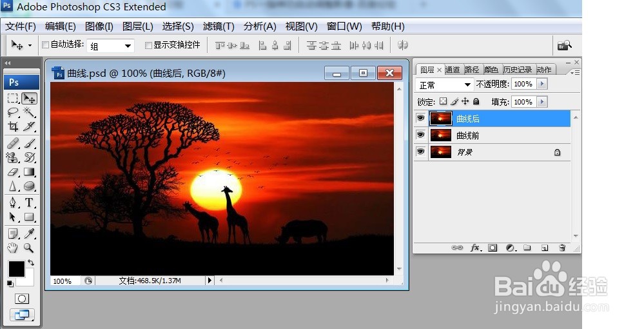The width and height of the screenshot is (644, 329).
Task: Open the 文件(F) menu
Action: click(x=21, y=26)
